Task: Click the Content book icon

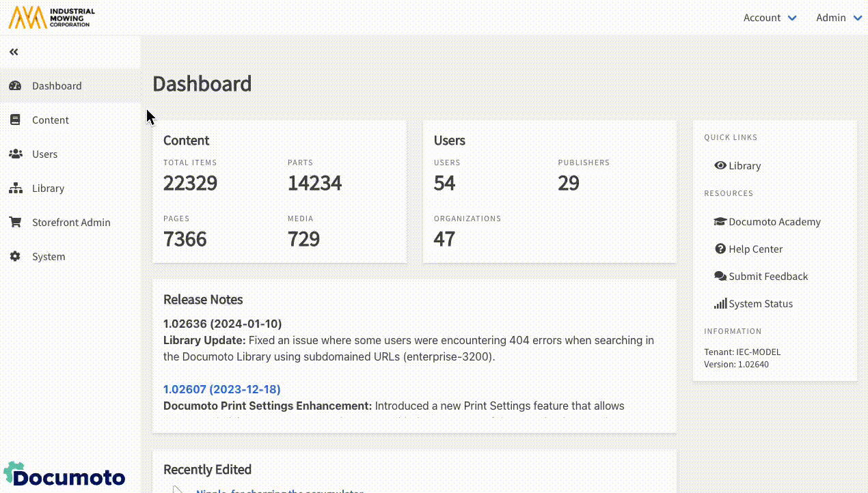Action: 15,120
